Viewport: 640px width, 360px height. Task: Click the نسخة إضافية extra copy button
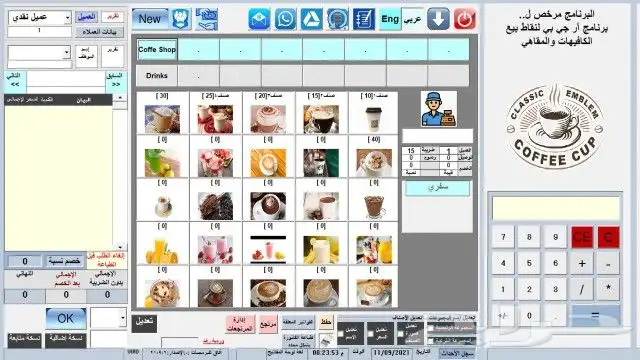66,340
